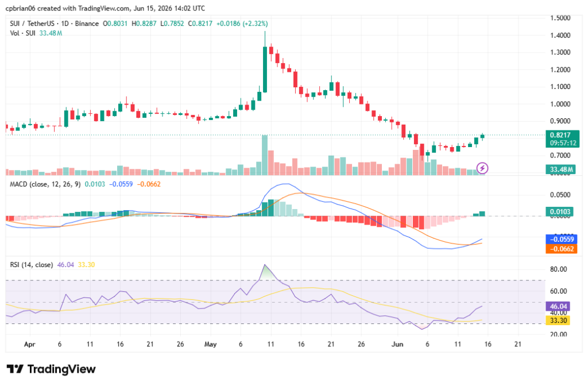
Task: Open the MACD (close, 12, 26, 9) legend
Action: [45, 184]
